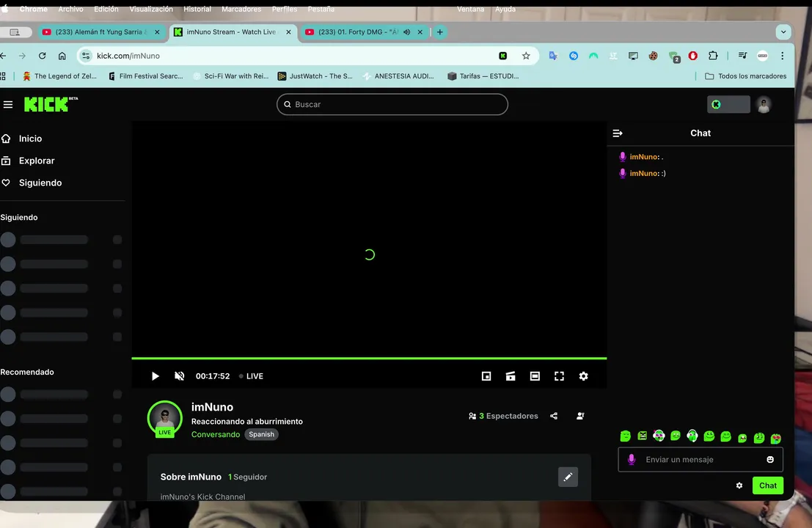Close the imNuno Stream tab
812x528 pixels.
(x=288, y=32)
